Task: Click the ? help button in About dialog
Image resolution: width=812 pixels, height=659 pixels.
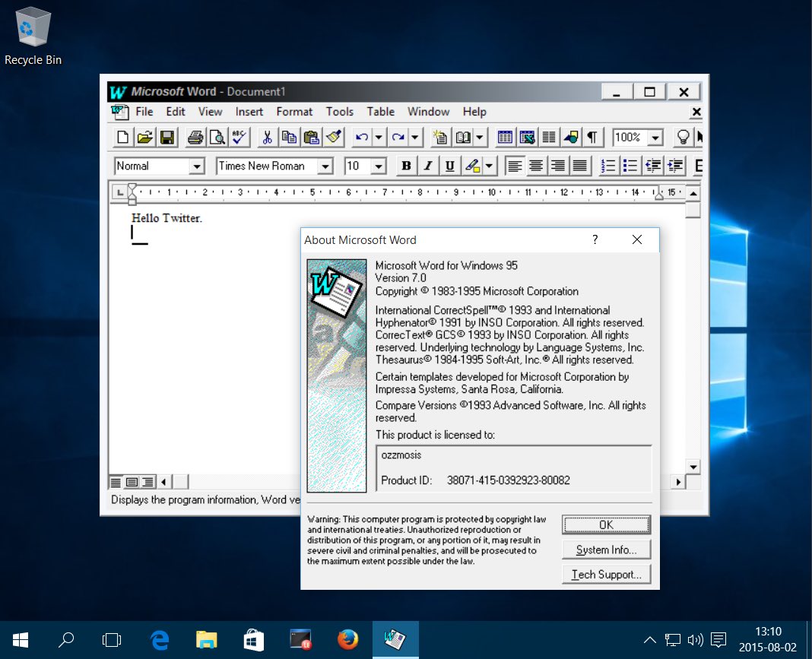Action: (595, 239)
